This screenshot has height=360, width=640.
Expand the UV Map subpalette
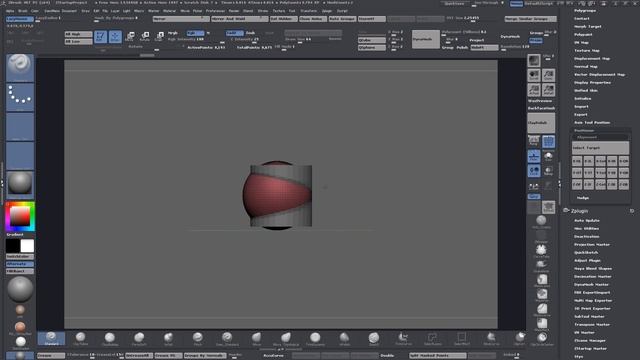(x=581, y=42)
